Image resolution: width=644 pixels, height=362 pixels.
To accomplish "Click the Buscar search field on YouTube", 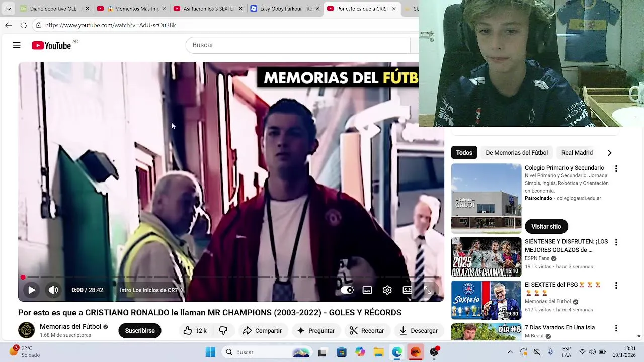I will (298, 45).
